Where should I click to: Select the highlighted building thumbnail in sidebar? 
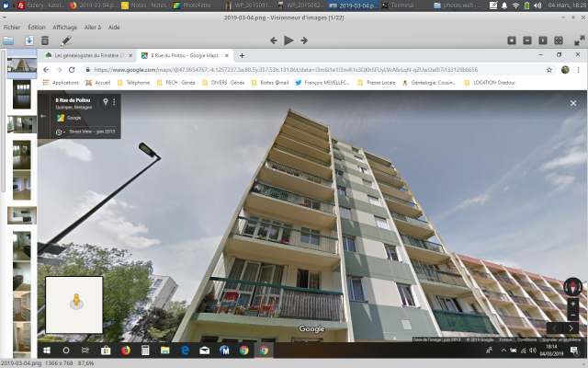click(22, 63)
